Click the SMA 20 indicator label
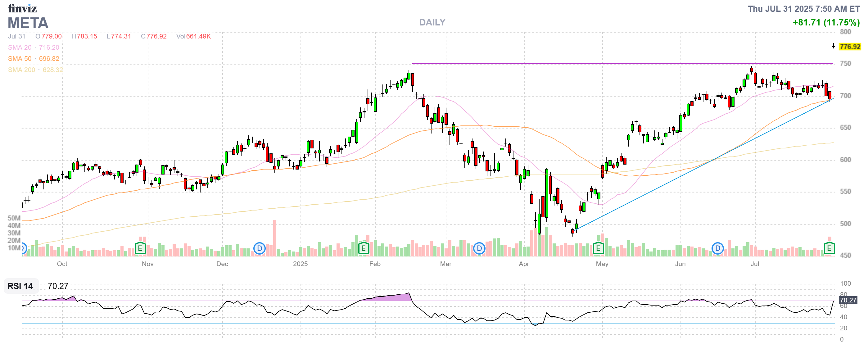868x349 pixels. 20,48
